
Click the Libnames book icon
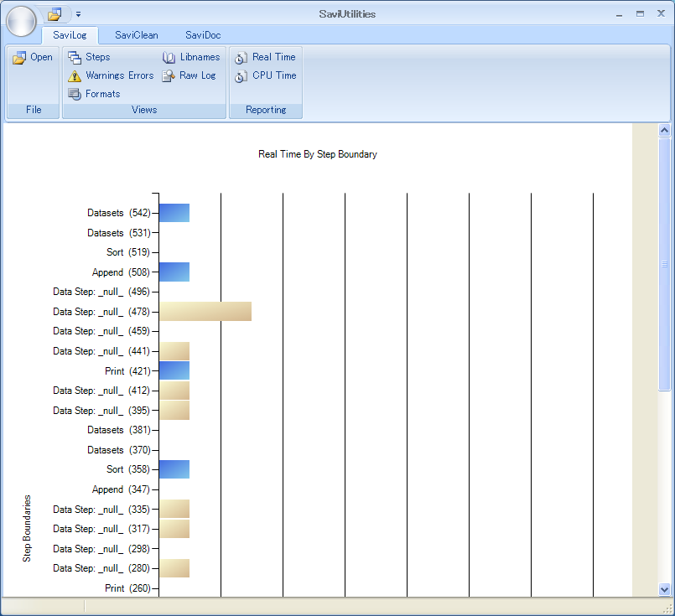coord(169,58)
